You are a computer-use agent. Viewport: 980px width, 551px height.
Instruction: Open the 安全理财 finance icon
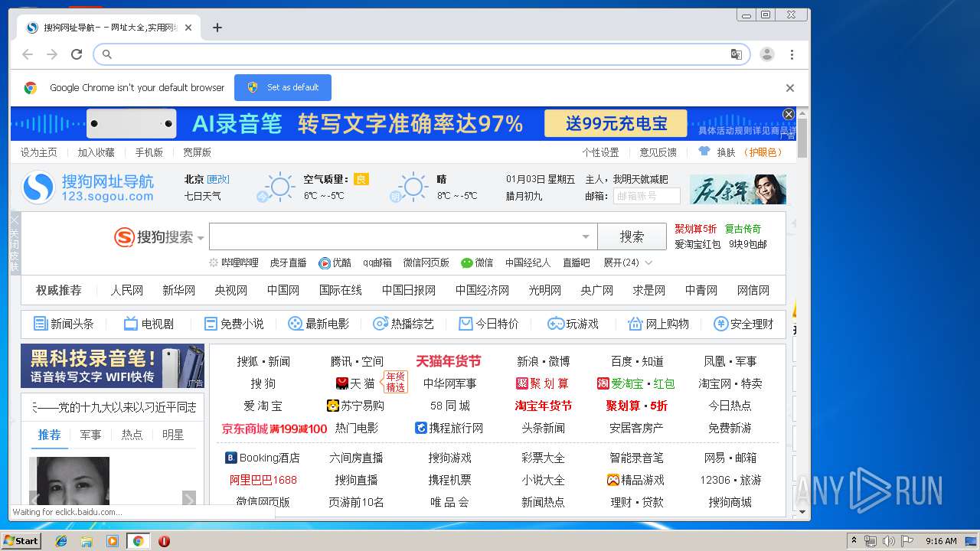click(x=720, y=324)
